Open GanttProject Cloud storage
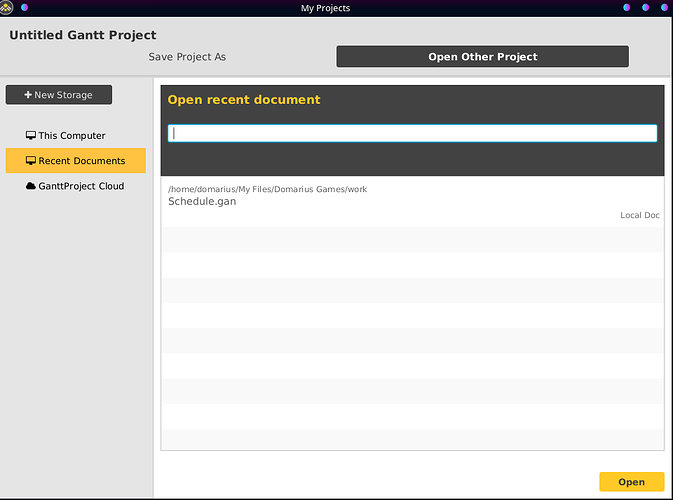 click(x=76, y=186)
